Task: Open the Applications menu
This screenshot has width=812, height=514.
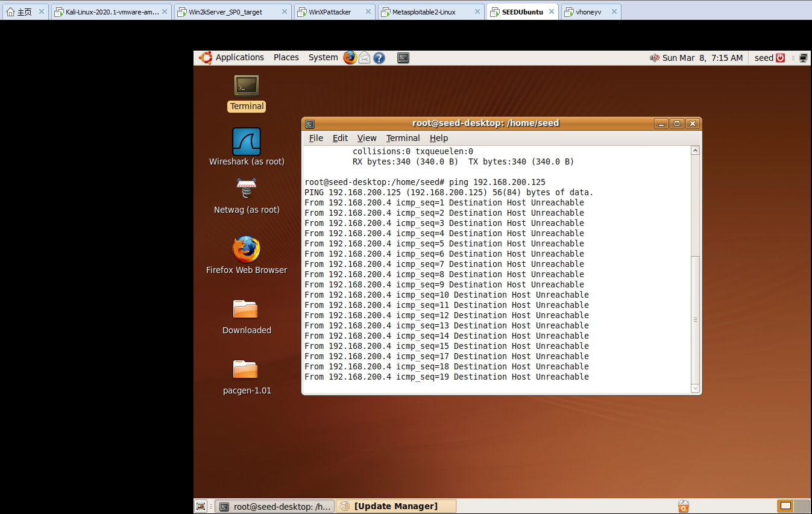Action: [239, 57]
